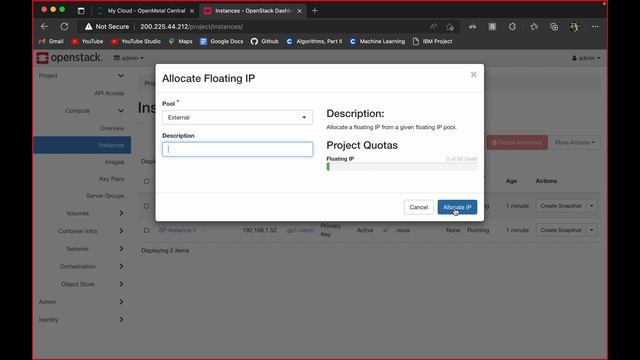Viewport: 640px width, 360px height.
Task: Click the address bar URL
Action: (x=191, y=27)
